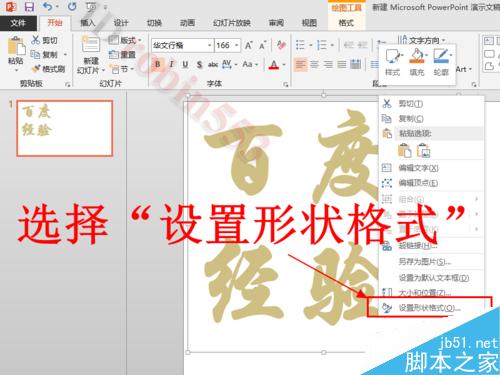Choose Size and Position (大小和位置)

point(432,292)
